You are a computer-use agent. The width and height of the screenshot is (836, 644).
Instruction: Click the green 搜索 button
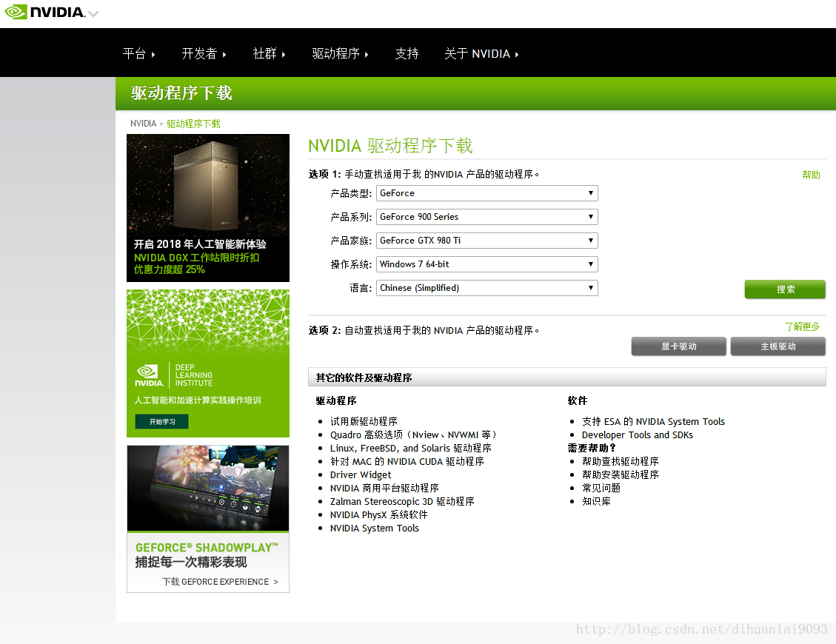pos(785,289)
